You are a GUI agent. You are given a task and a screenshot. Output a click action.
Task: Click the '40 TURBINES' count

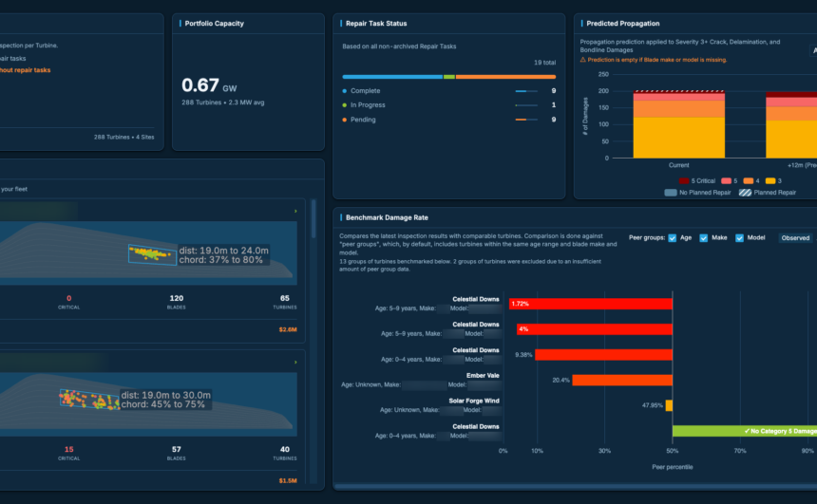pyautogui.click(x=284, y=453)
